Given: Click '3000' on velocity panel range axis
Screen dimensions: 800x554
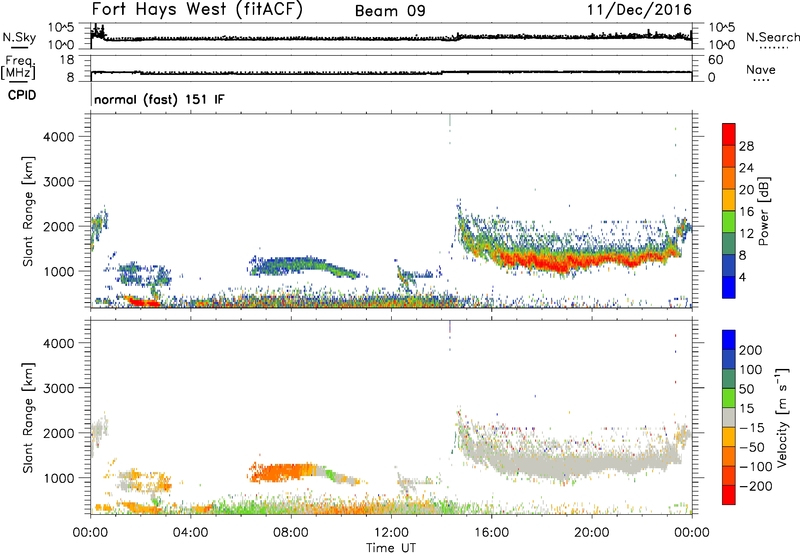Looking at the screenshot, I should coord(59,388).
